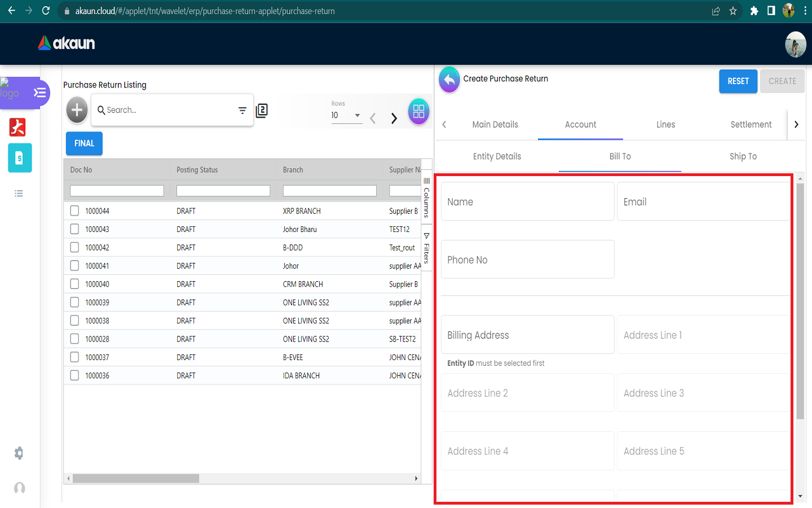
Task: Open the settings gear in left sidebar
Action: 19,453
